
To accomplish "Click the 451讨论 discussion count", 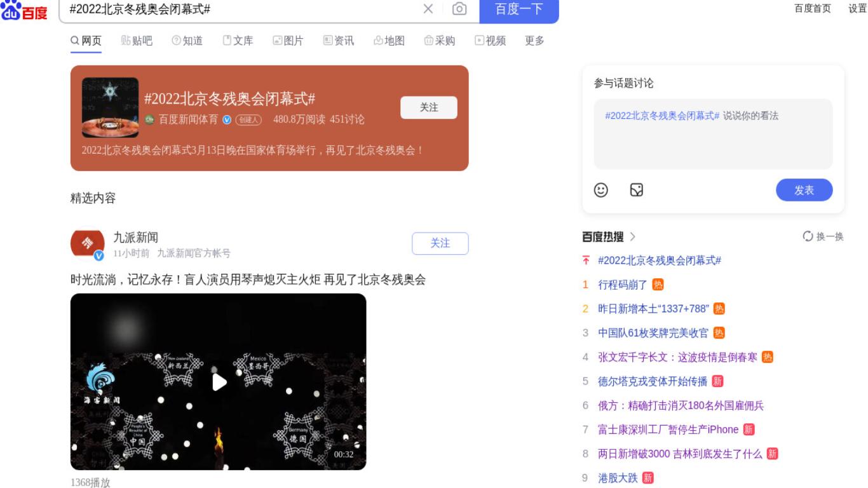I will [x=347, y=119].
